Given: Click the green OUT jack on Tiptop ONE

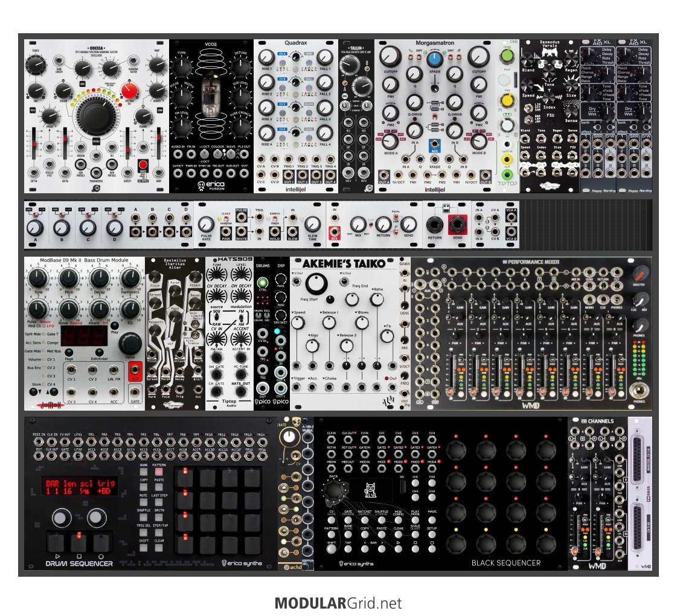Looking at the screenshot, I should click(x=507, y=175).
